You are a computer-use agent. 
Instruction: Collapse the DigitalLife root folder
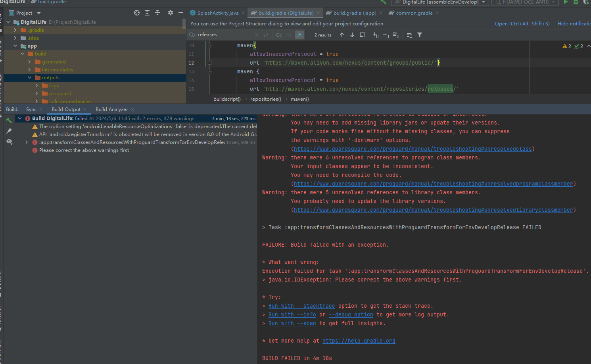click(8, 22)
